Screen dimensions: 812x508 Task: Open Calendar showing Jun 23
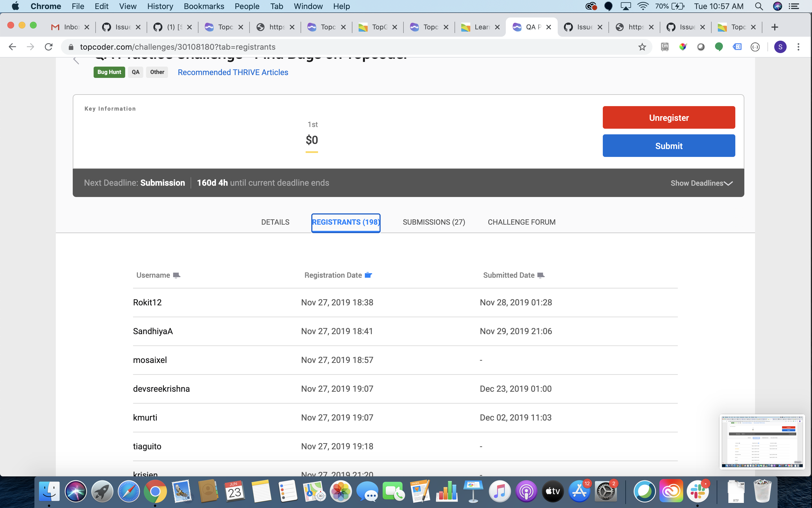pos(235,492)
